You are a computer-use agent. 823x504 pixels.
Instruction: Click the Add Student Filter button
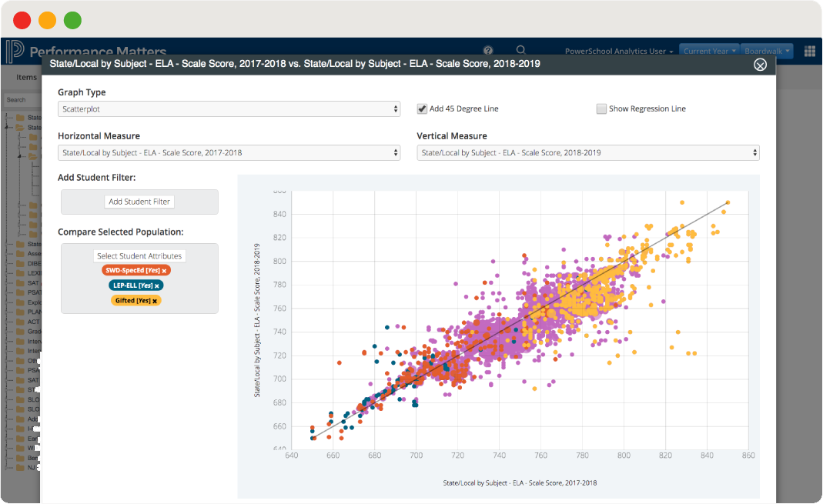(139, 201)
